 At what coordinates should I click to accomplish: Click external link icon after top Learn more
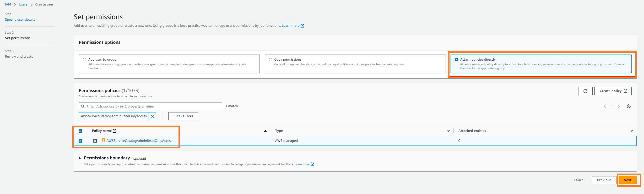click(x=302, y=26)
